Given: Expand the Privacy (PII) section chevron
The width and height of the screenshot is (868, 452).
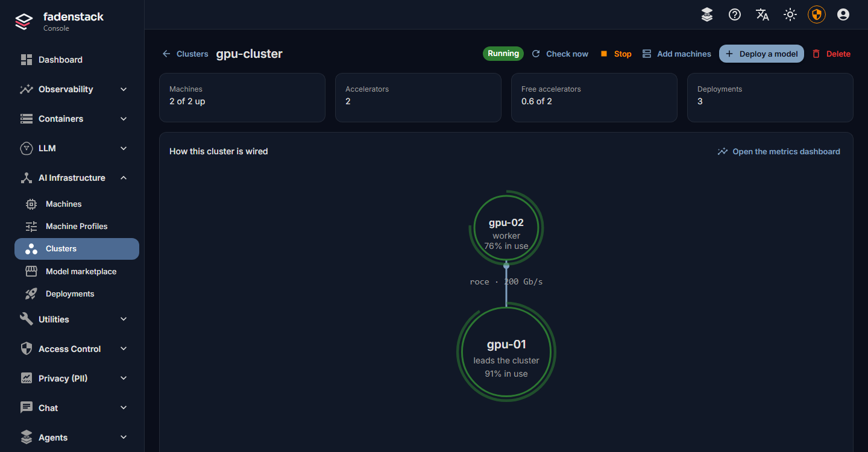Looking at the screenshot, I should [124, 378].
